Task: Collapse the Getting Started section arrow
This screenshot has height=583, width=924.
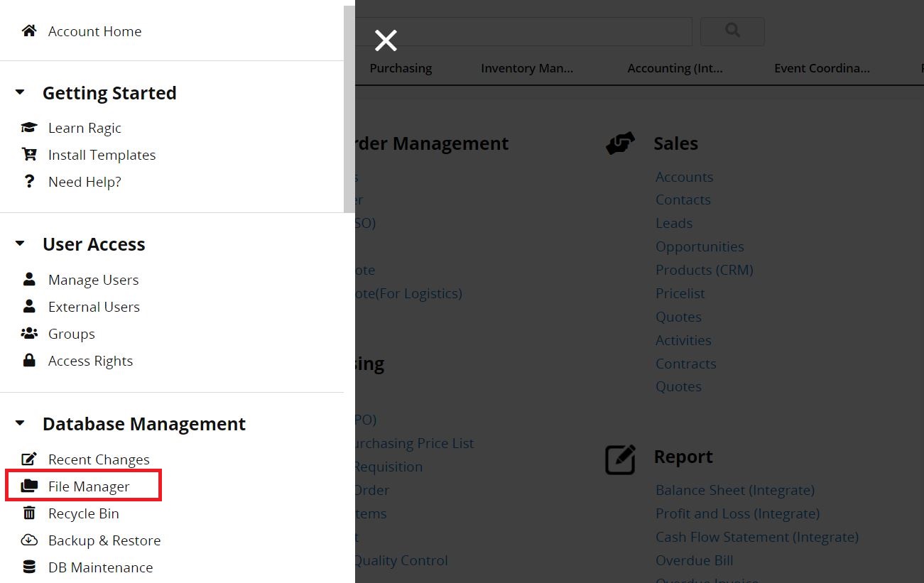Action: [x=20, y=92]
